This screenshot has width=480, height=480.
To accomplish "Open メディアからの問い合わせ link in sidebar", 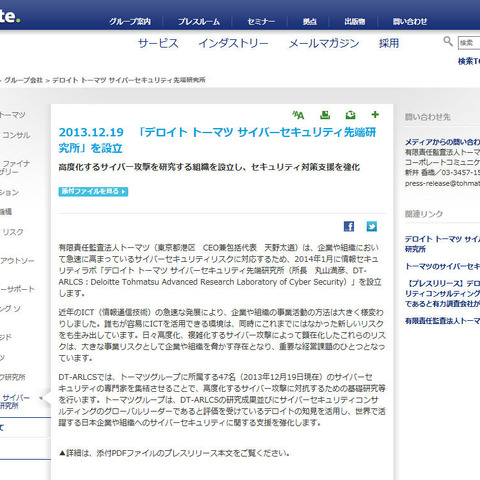I will (x=442, y=142).
